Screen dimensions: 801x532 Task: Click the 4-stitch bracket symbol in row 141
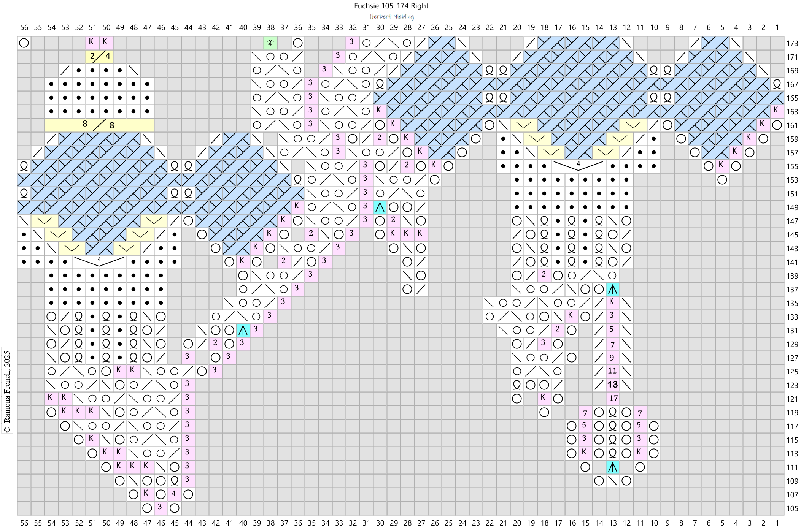(x=99, y=261)
